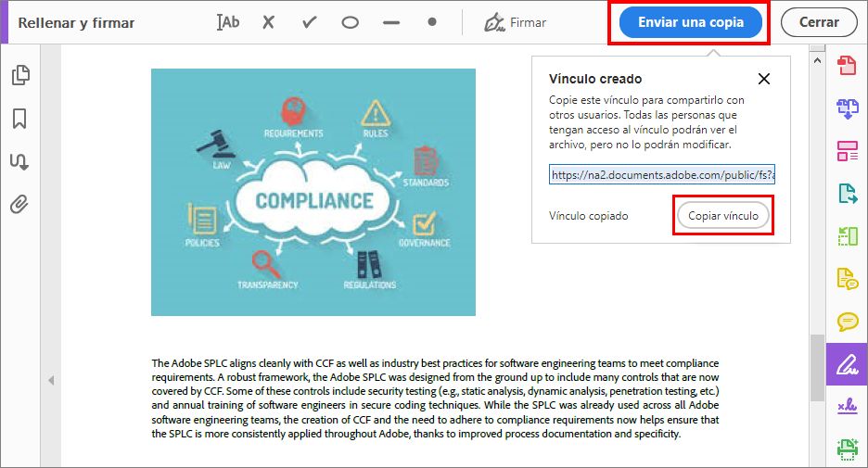Click the Adobe SPLC paragraph text
Screen dimensions: 868x468
pos(435,398)
